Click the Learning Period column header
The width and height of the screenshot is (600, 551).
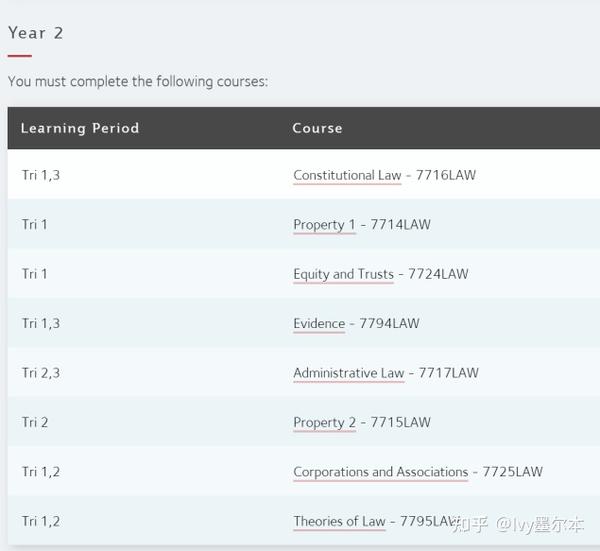(x=80, y=128)
